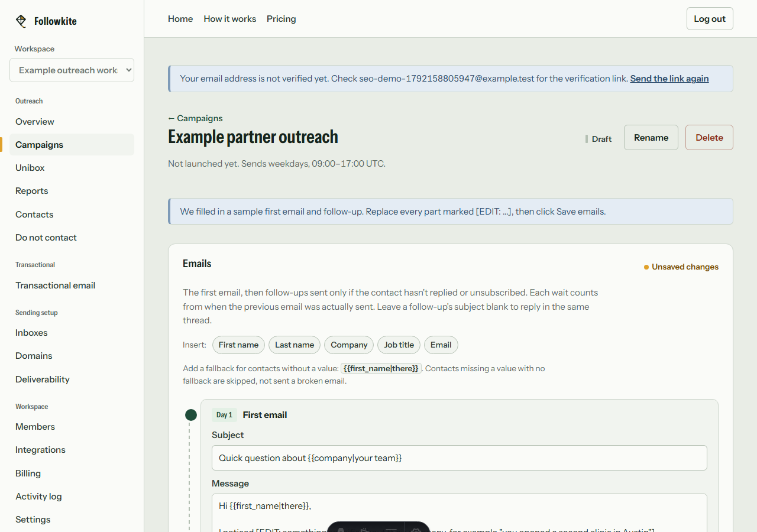Click into the Message text area
Viewport: 757px width, 532px height.
pyautogui.click(x=460, y=513)
